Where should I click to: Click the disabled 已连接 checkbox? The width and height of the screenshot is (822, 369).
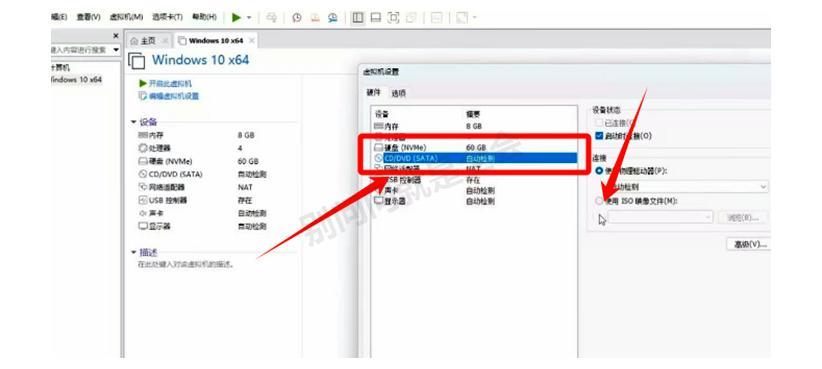600,123
